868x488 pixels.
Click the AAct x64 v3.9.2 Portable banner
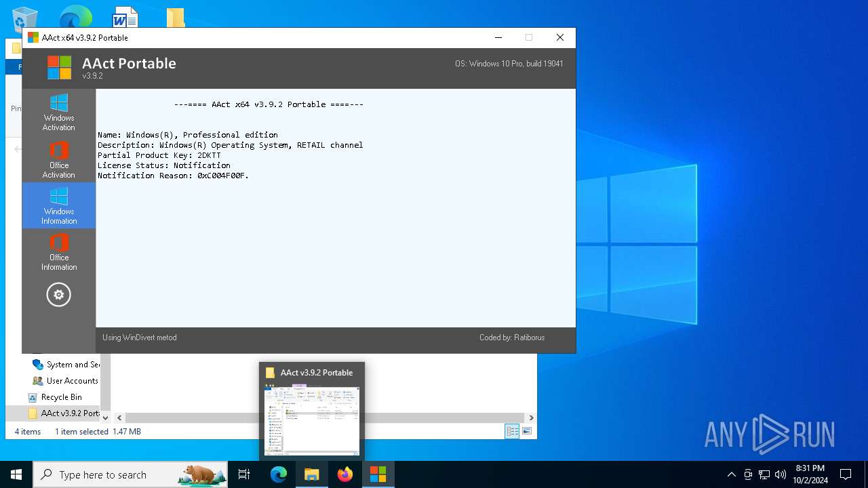pyautogui.click(x=269, y=104)
